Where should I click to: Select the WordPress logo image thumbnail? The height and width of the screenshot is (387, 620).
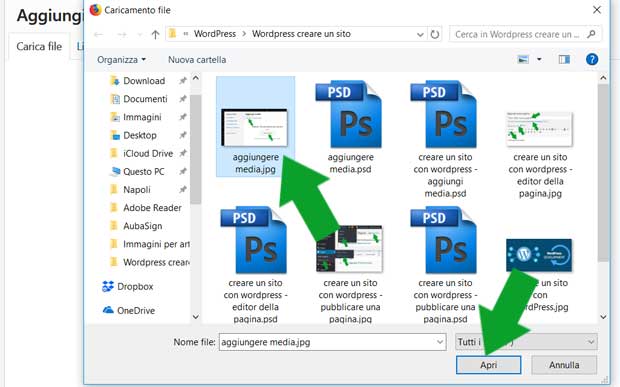539,255
